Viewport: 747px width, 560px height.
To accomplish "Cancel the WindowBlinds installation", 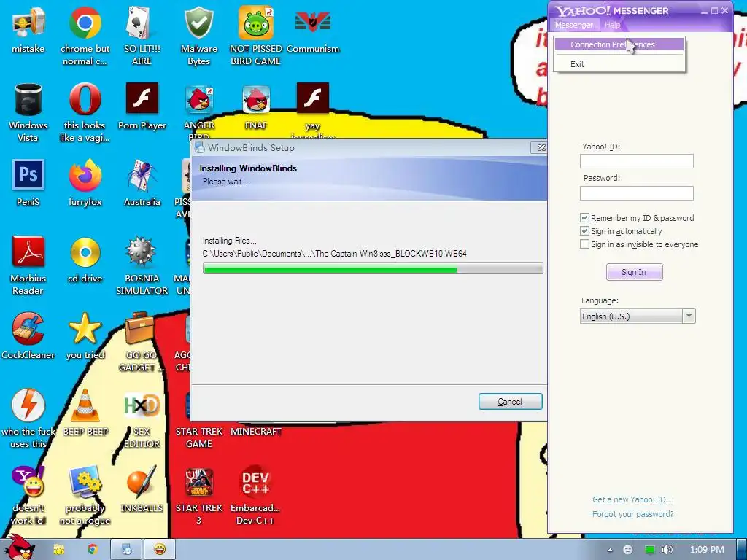I will point(510,402).
